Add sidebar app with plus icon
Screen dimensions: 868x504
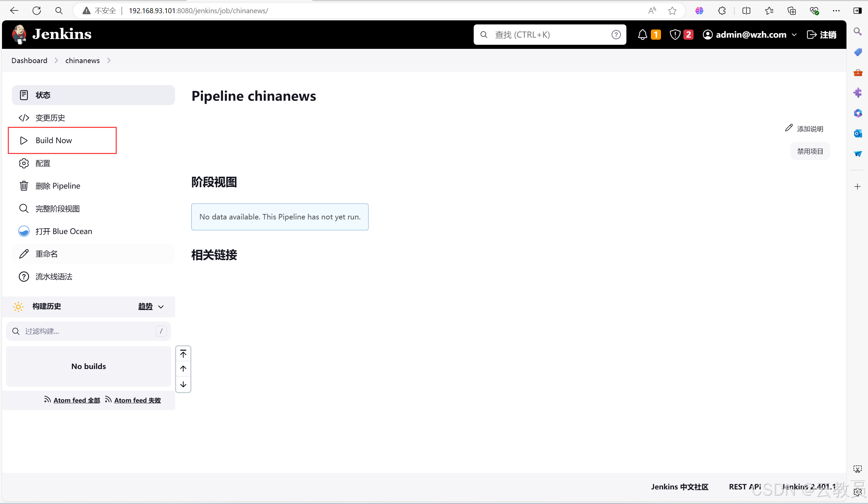(x=857, y=187)
